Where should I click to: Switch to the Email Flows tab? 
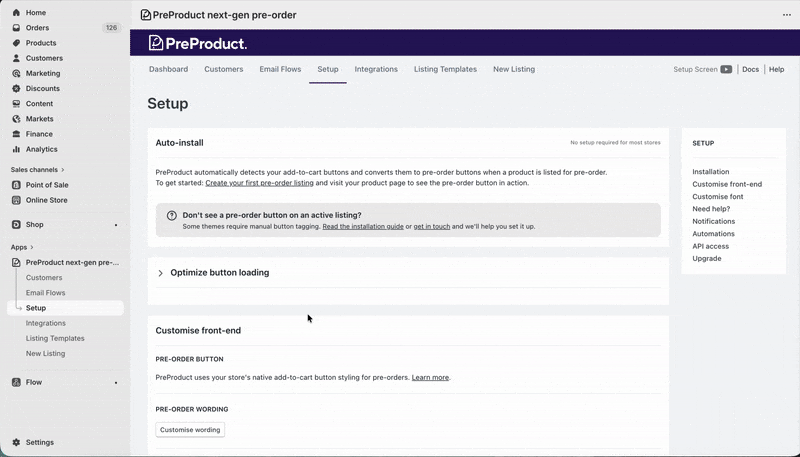pos(280,70)
